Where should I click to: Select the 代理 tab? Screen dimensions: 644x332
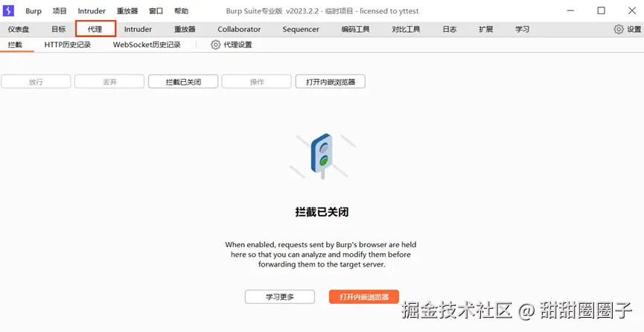click(x=95, y=29)
